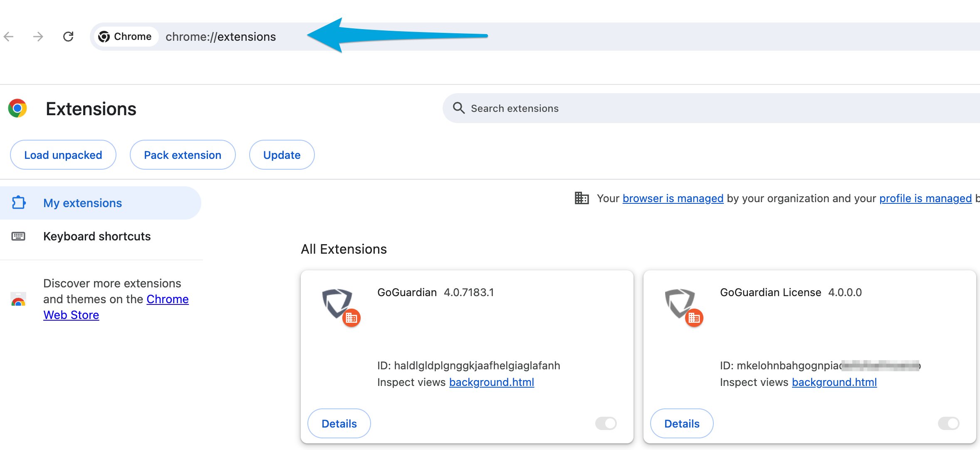Open the 'profile is managed' link
980x450 pixels.
pos(926,198)
